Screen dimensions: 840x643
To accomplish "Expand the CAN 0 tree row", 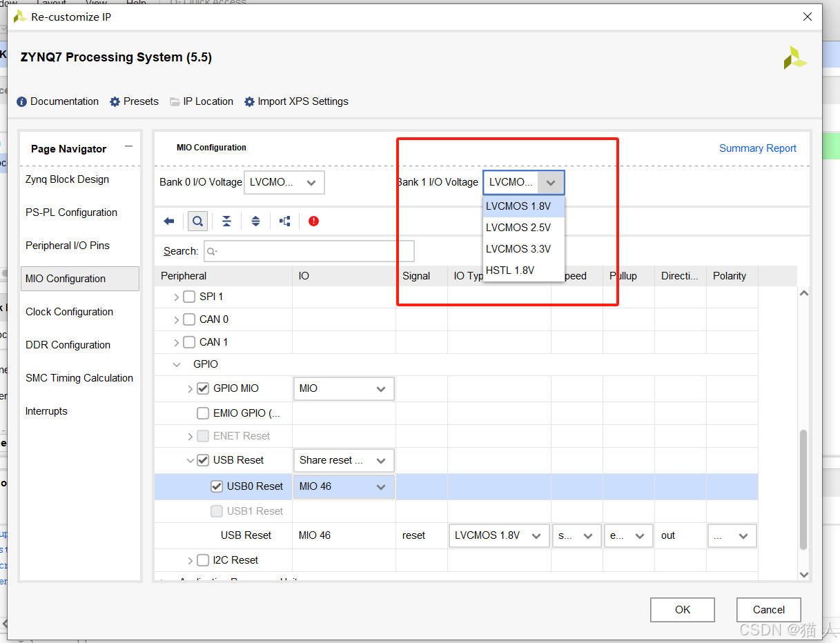I will pos(177,319).
